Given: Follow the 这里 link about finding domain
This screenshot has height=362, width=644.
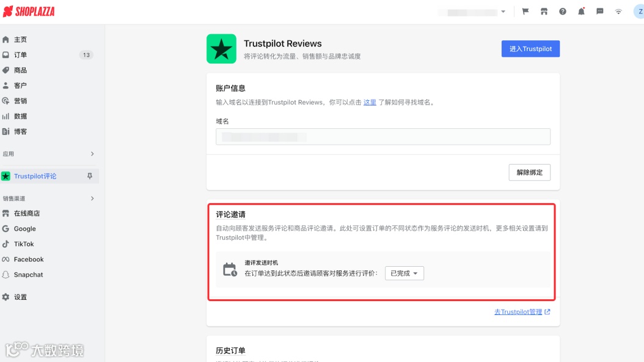Looking at the screenshot, I should 370,102.
